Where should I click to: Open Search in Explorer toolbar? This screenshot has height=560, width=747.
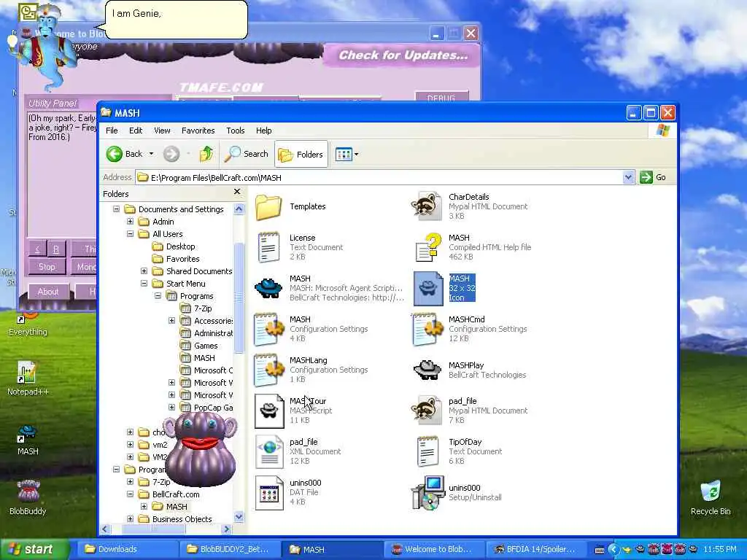point(247,154)
